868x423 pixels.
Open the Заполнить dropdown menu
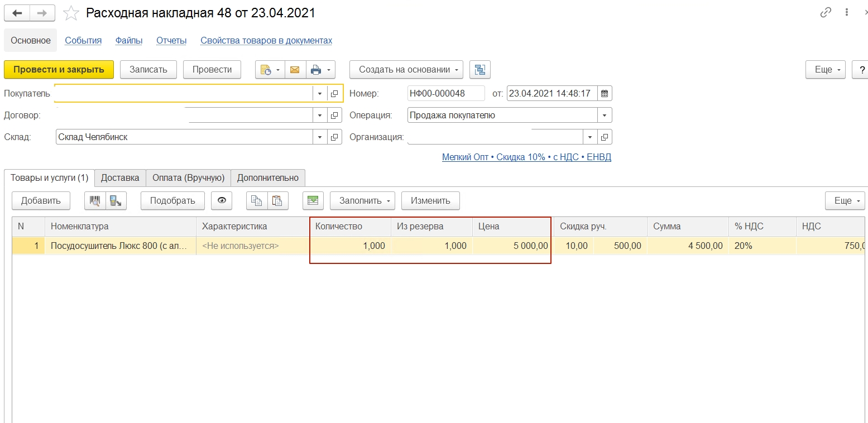tap(362, 201)
